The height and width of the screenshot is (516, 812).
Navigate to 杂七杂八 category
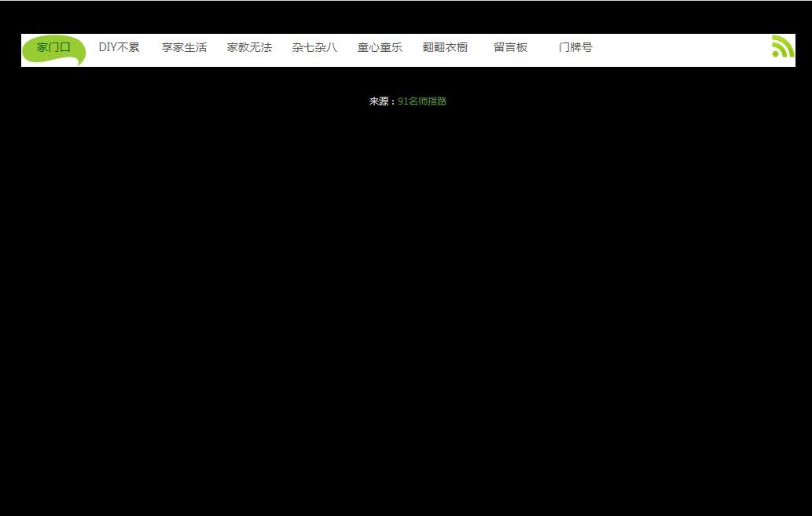314,48
